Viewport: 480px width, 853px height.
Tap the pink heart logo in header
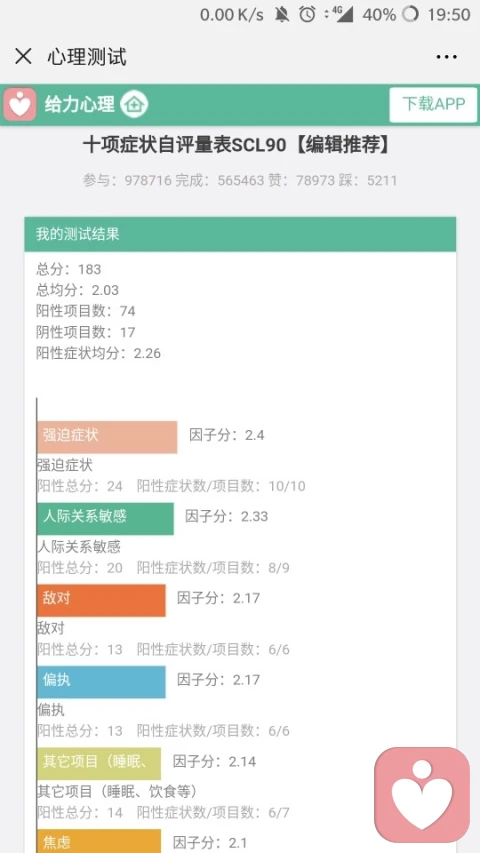pyautogui.click(x=20, y=104)
